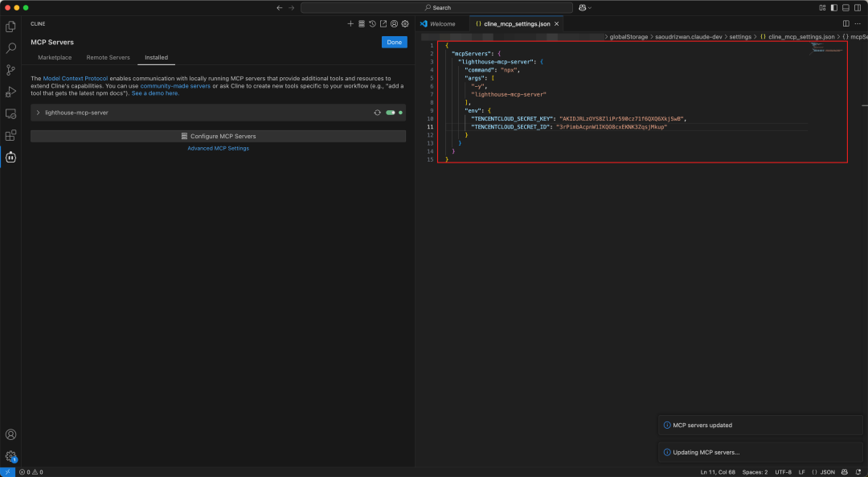Image resolution: width=868 pixels, height=477 pixels.
Task: Click Updating MCP servers notification
Action: click(760, 453)
